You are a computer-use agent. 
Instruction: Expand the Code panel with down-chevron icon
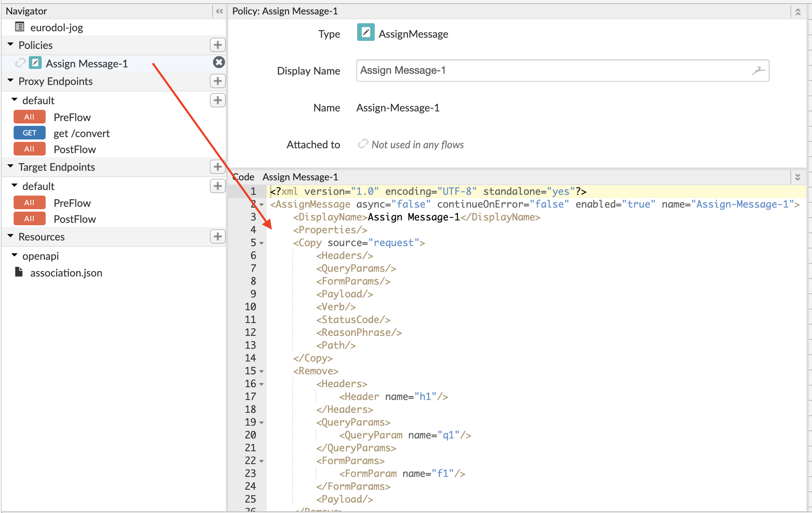pos(798,177)
